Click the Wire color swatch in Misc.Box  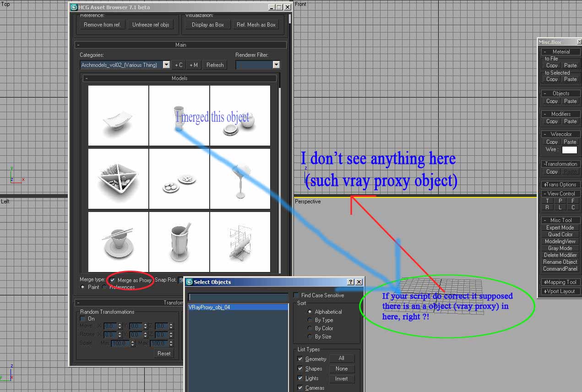tap(570, 150)
